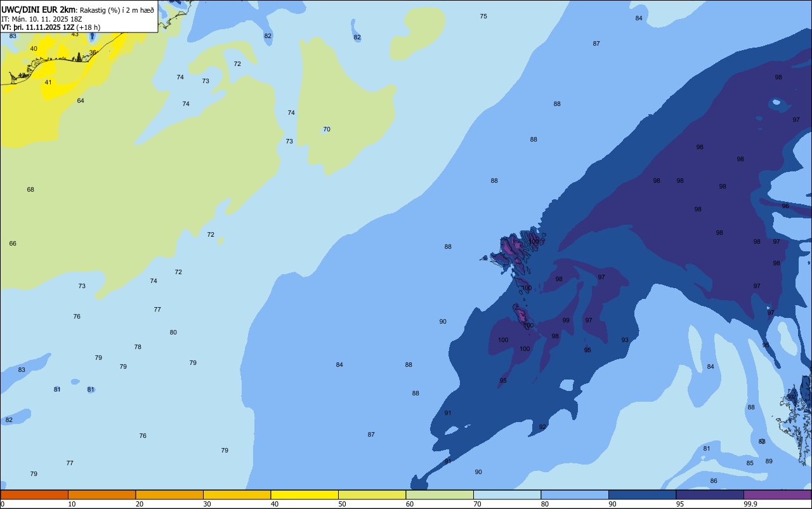Viewport: 812px width, 509px height.
Task: Click the '89' humidity value on the map
Action: coord(769,461)
